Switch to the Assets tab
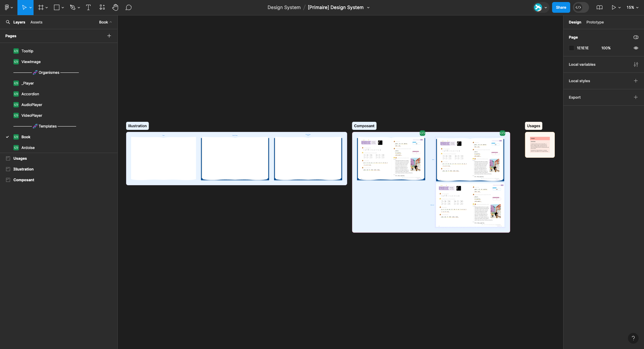This screenshot has height=349, width=644. click(36, 22)
